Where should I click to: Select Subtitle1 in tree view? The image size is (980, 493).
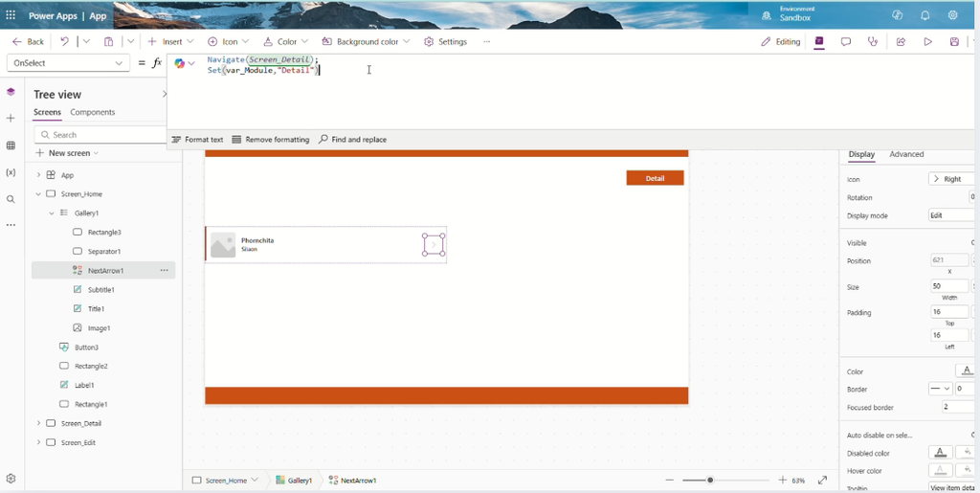[100, 290]
